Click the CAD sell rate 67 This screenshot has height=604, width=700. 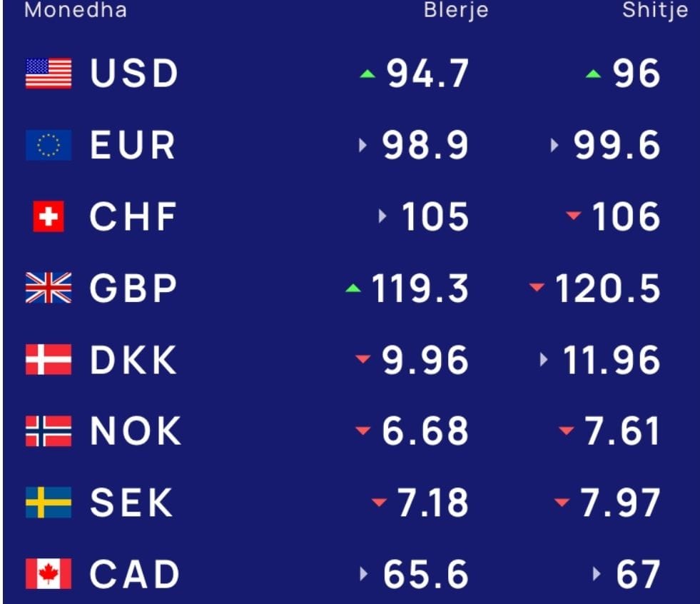click(636, 574)
